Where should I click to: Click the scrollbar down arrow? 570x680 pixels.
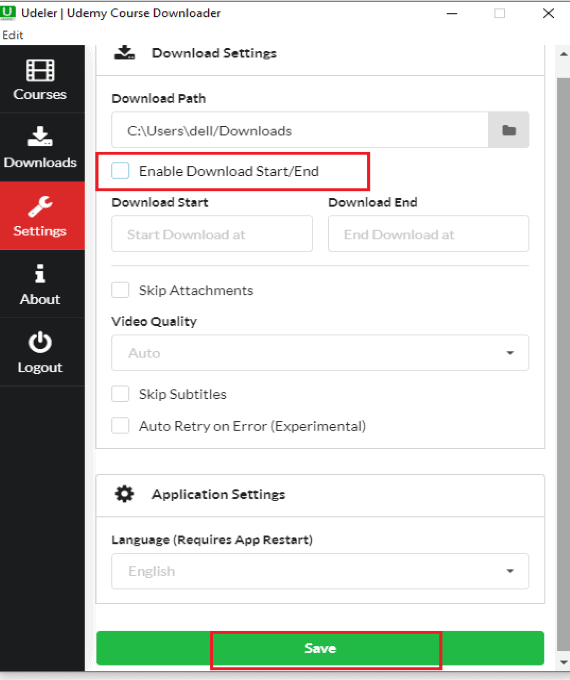coord(563,663)
